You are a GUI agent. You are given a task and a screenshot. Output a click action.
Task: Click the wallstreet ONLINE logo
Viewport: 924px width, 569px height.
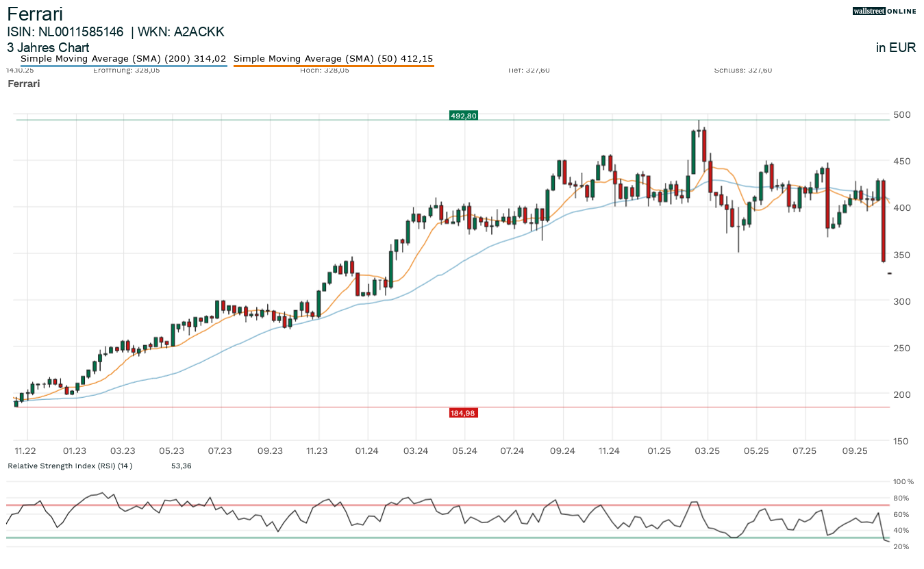tap(884, 11)
